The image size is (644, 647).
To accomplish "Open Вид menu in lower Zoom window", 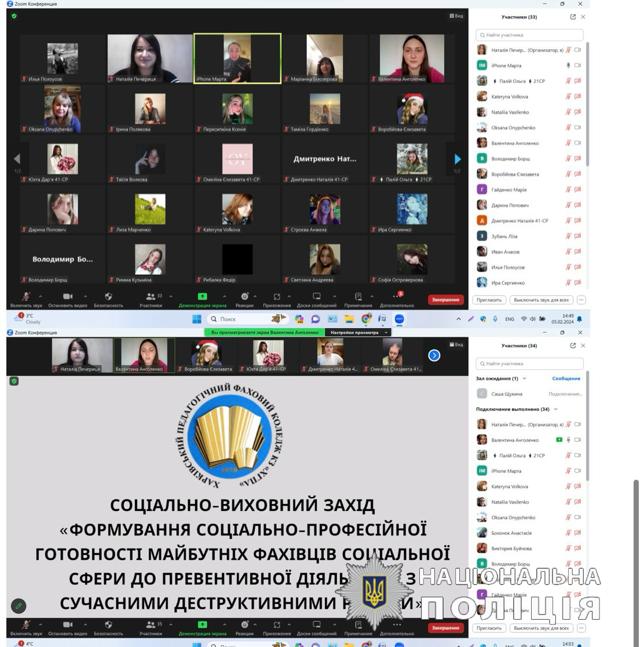I will (456, 344).
